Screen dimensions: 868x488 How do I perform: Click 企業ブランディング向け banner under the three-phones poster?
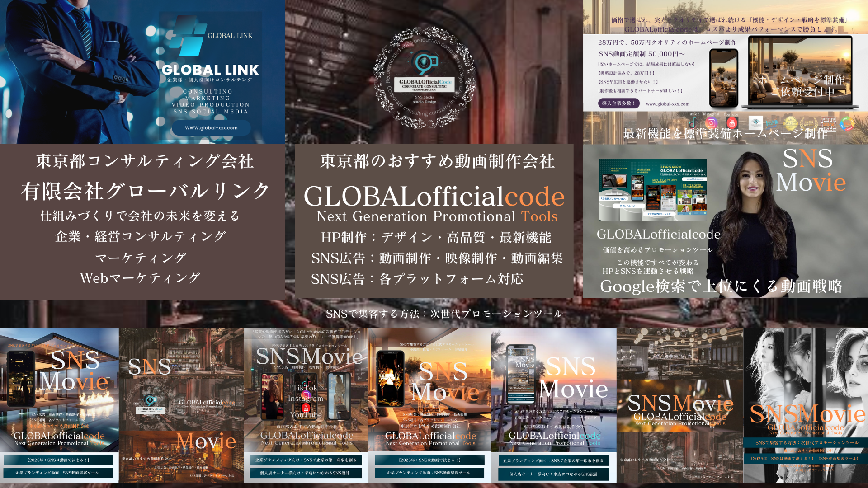coord(306,460)
